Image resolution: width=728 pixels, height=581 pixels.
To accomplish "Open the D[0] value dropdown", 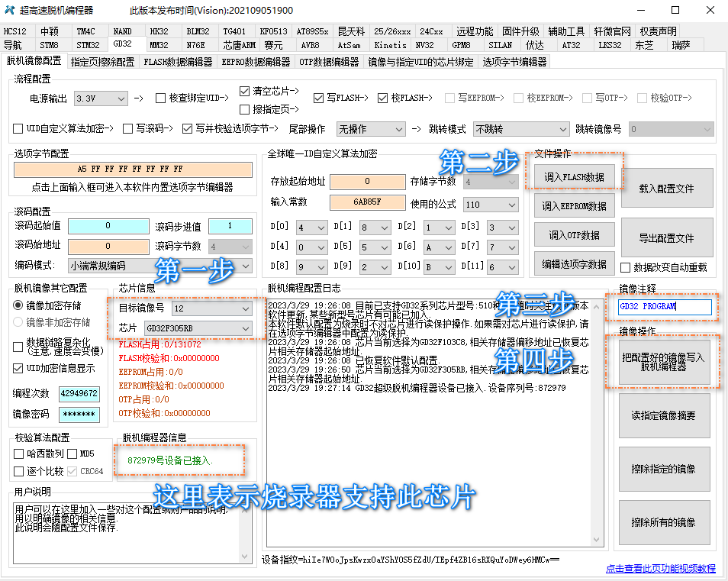I will click(x=312, y=228).
